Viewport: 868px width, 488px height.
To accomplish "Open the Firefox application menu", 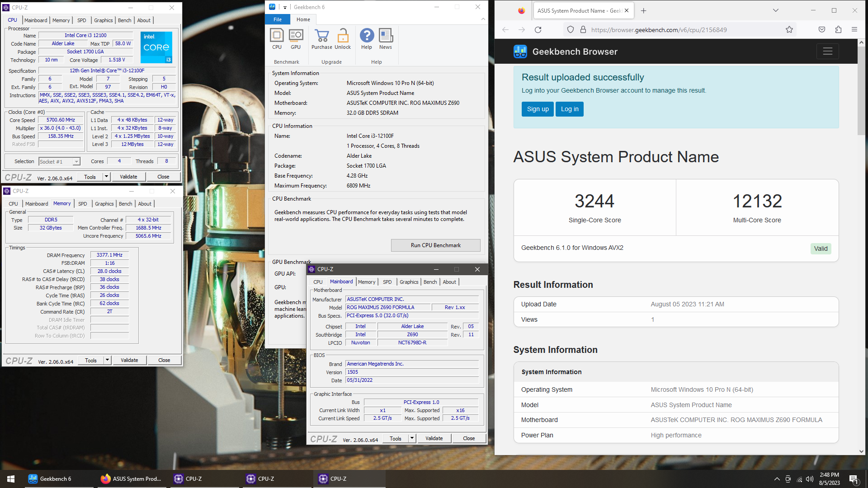I will click(854, 30).
